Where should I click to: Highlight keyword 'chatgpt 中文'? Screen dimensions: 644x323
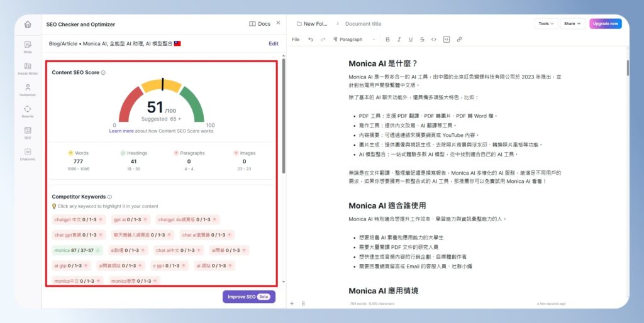79,219
